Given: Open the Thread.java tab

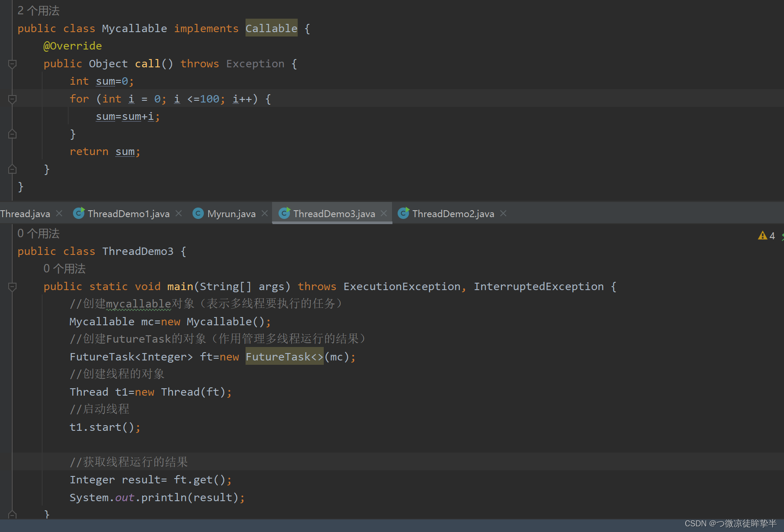Looking at the screenshot, I should [x=25, y=214].
